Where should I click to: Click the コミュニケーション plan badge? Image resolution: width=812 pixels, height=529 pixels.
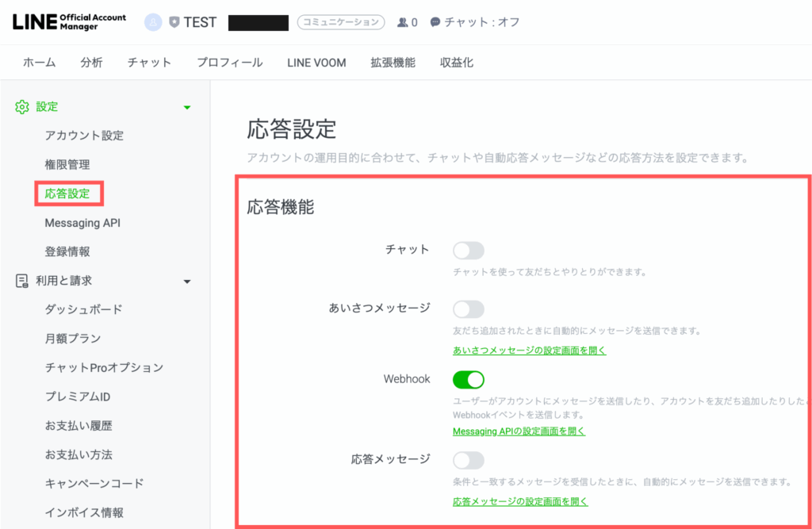341,22
